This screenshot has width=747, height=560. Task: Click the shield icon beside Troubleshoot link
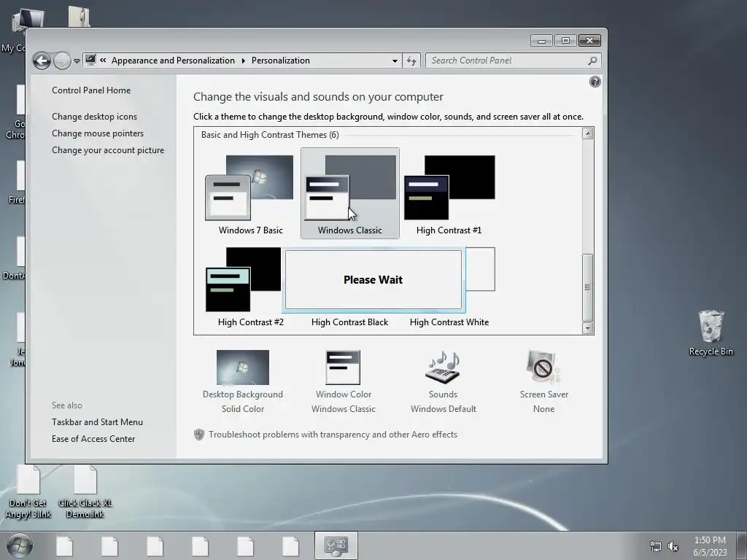point(199,435)
